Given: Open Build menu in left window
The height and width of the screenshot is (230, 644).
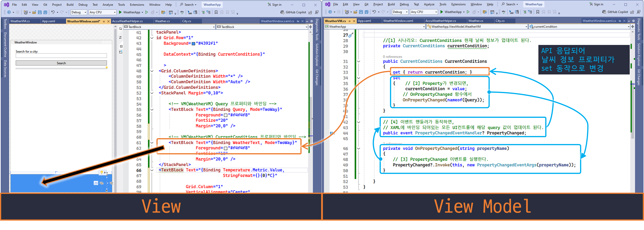Looking at the screenshot, I should [x=70, y=4].
